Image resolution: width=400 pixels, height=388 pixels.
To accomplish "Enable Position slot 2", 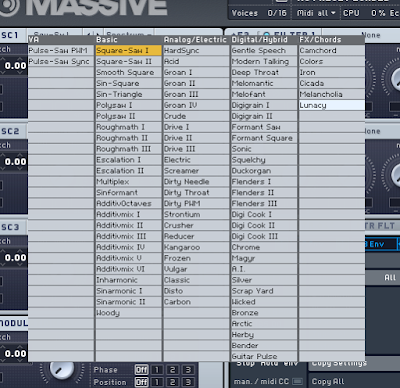I will 173,382.
